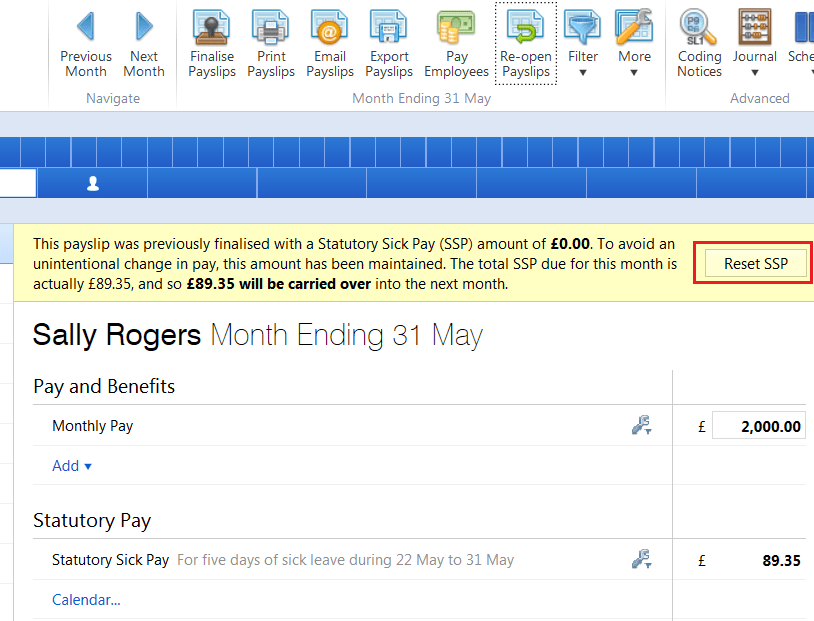Viewport: 814px width, 621px height.
Task: Click the Reset SSP button
Action: [756, 263]
